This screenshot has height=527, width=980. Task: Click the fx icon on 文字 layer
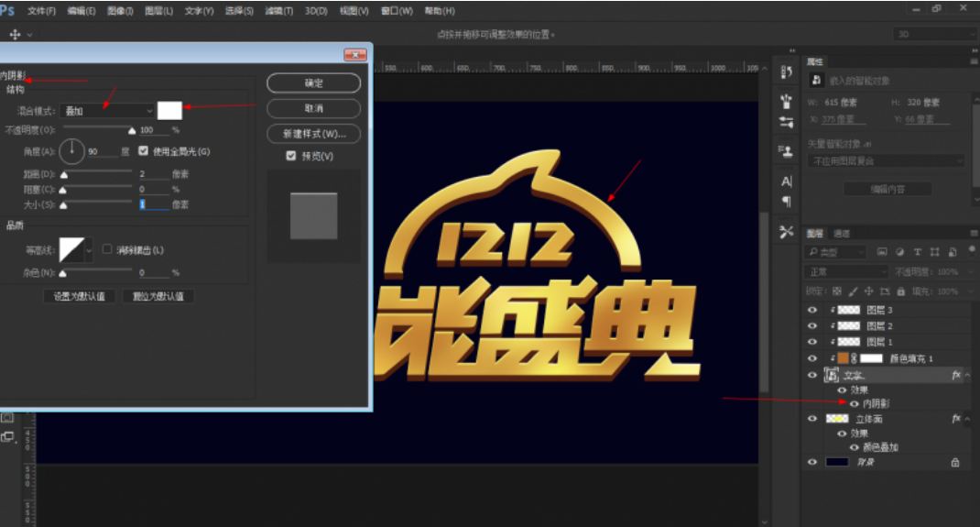coord(955,375)
